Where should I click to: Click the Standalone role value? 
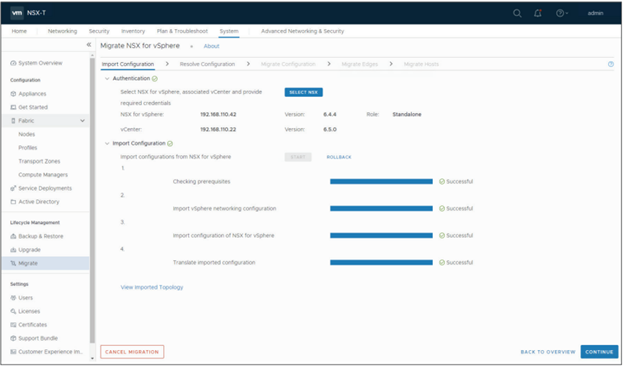click(x=407, y=115)
